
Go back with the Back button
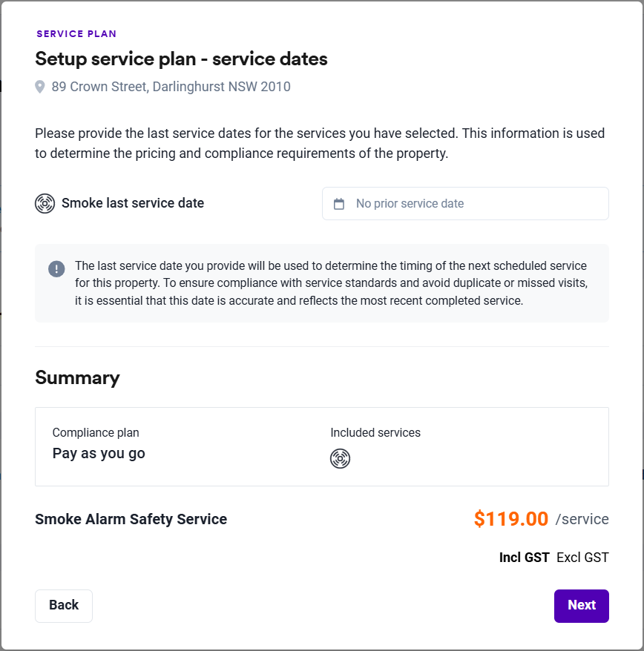(64, 606)
